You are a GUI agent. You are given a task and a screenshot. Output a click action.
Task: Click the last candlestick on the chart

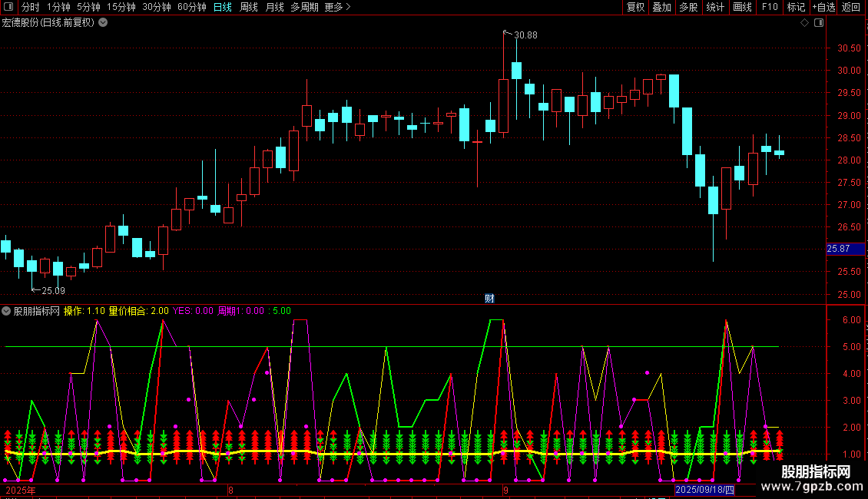(x=779, y=152)
